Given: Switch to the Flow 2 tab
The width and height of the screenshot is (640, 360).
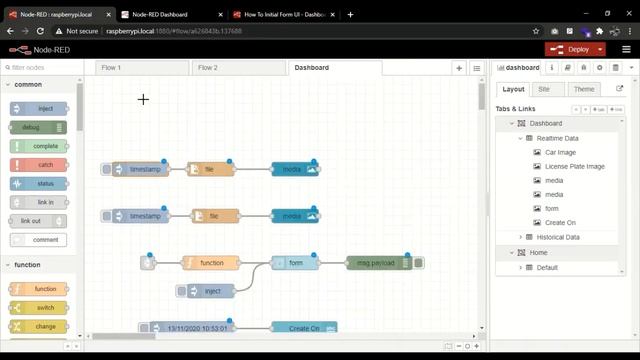Looking at the screenshot, I should [x=239, y=68].
